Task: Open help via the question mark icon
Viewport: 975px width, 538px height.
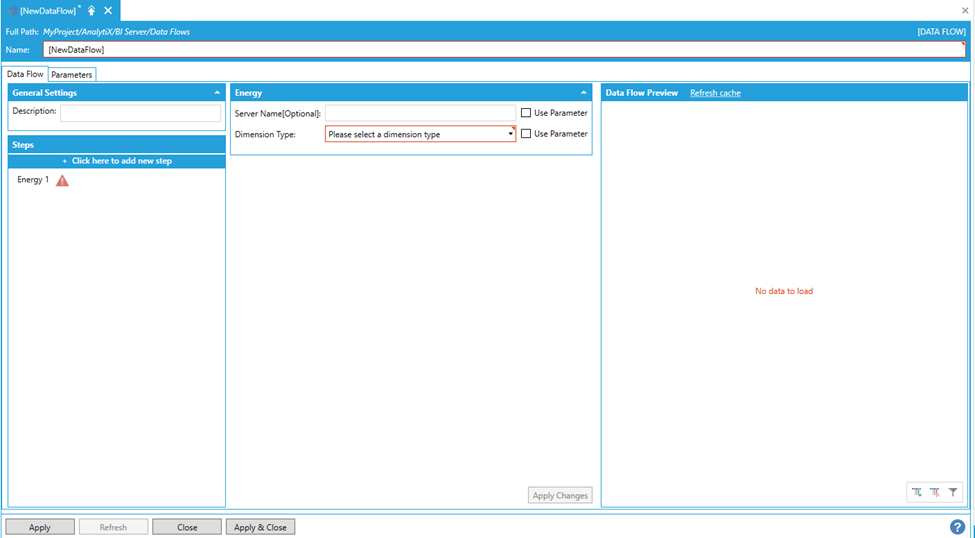Action: 957,527
